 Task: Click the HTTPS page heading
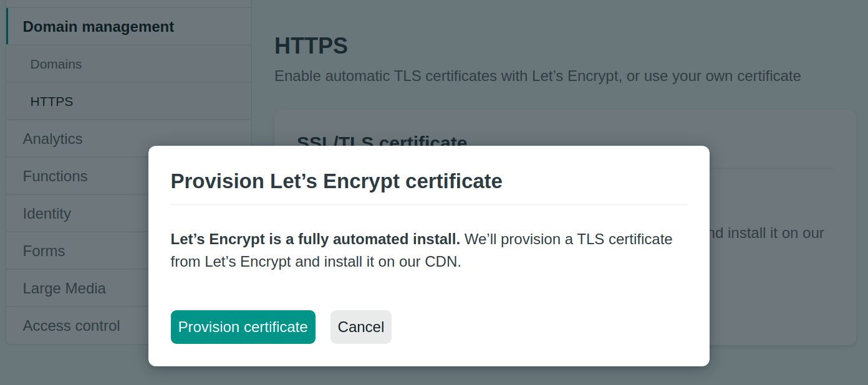(311, 46)
